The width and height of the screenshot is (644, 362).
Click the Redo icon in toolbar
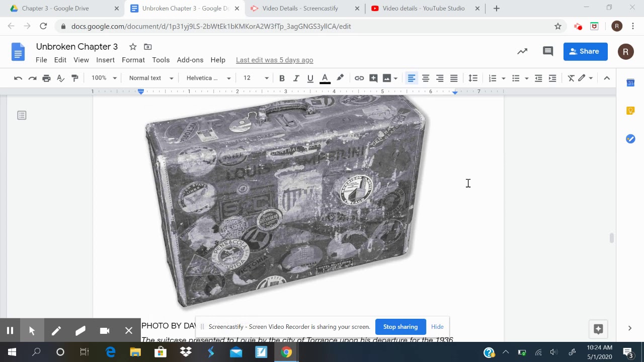[32, 78]
